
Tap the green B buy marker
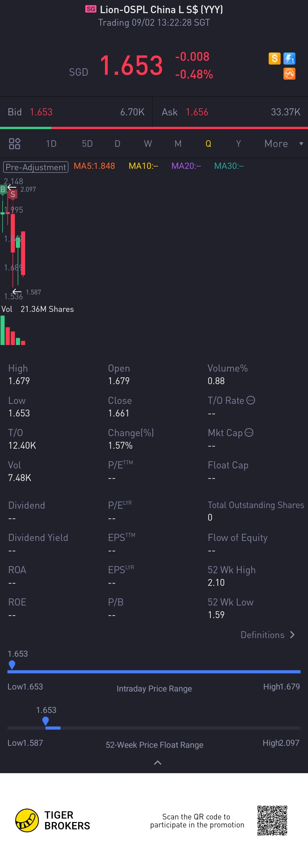[x=3, y=189]
